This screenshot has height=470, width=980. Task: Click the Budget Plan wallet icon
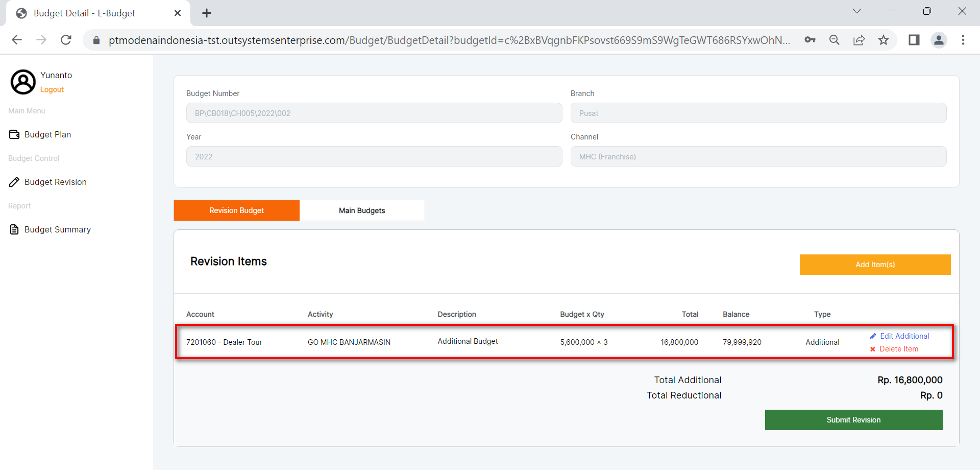coord(14,134)
